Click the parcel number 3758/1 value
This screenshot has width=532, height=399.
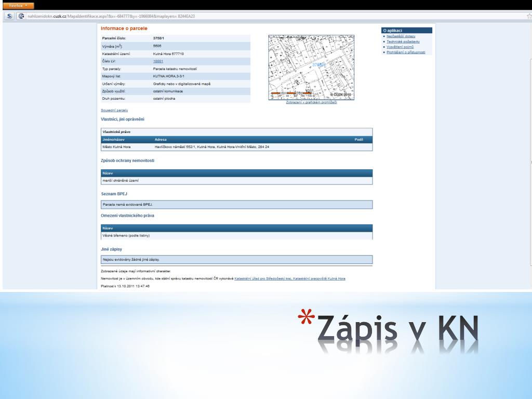tap(158, 38)
